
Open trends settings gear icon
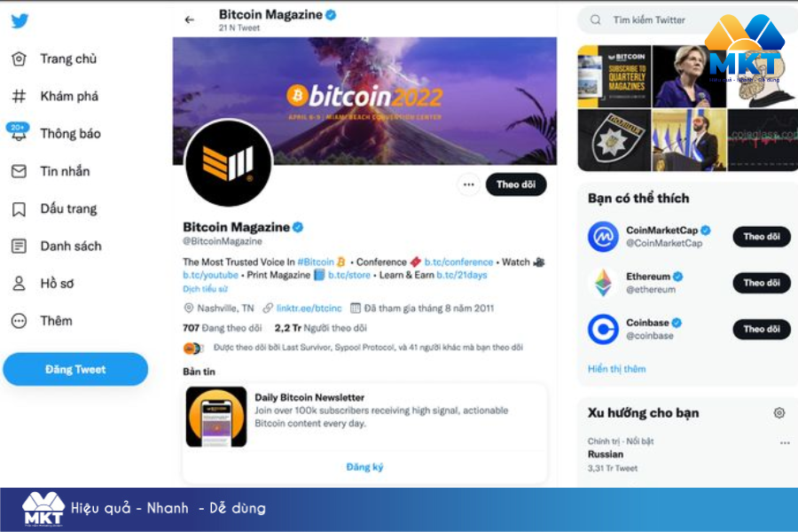(779, 413)
